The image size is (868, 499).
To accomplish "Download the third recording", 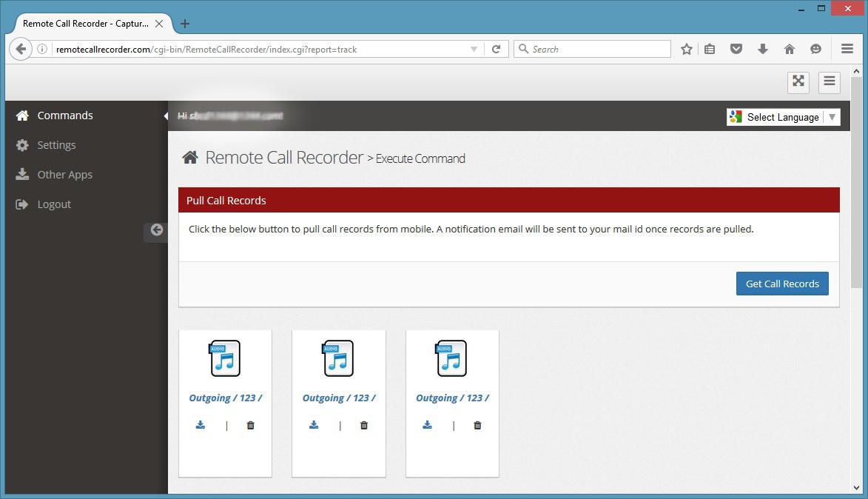I will (x=428, y=425).
